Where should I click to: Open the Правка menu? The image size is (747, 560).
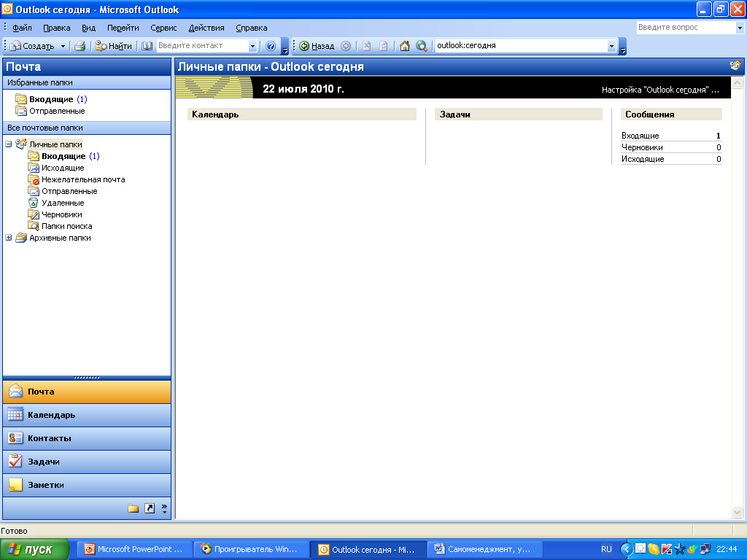tap(57, 28)
